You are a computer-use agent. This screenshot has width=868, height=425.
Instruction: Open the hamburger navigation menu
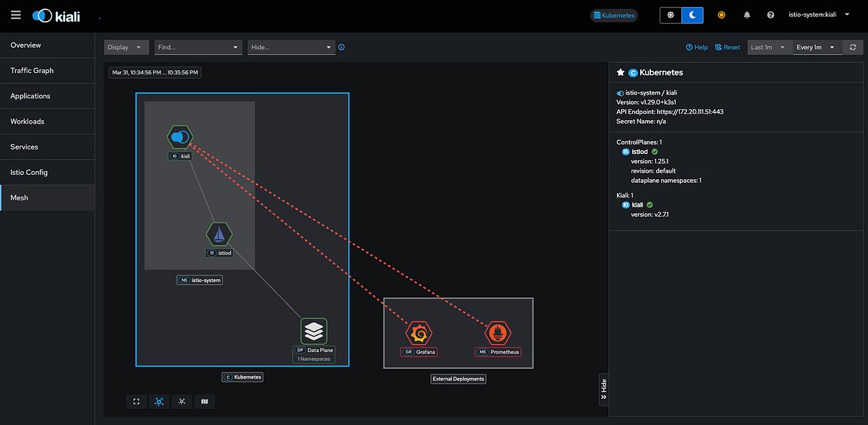pos(16,14)
